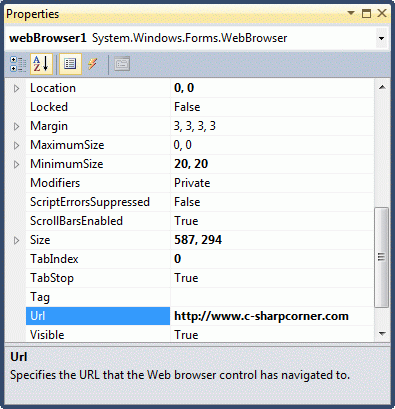Edit the Margin value 3, 3, 3, 3

(195, 126)
